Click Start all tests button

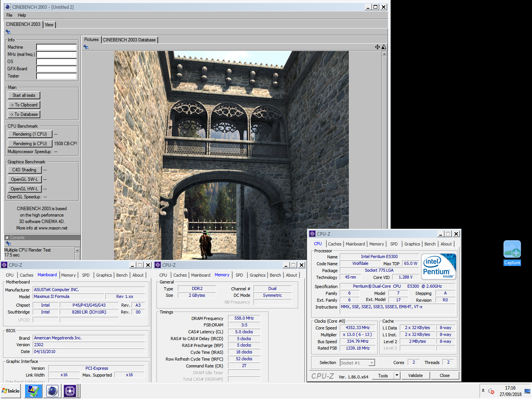click(24, 95)
